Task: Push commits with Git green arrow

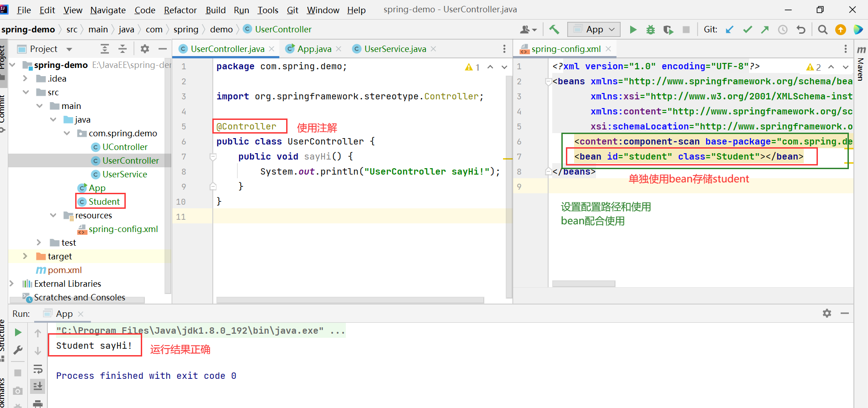Action: [x=765, y=30]
